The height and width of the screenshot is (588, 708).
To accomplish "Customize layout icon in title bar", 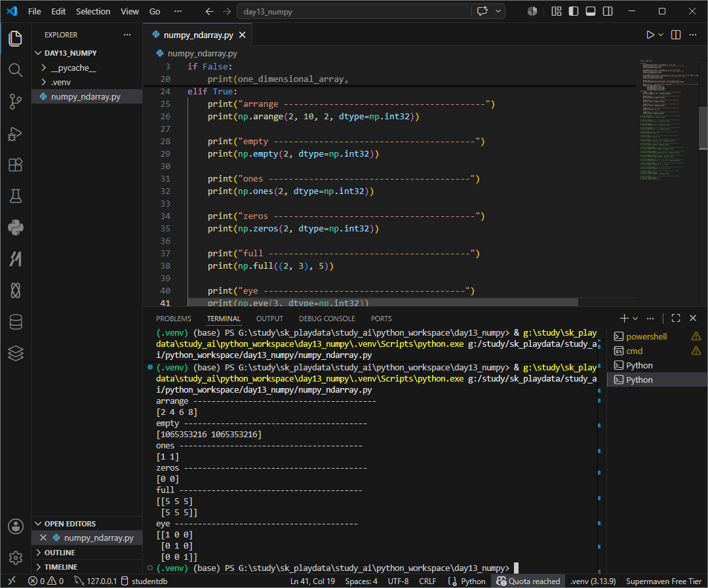I will click(557, 11).
